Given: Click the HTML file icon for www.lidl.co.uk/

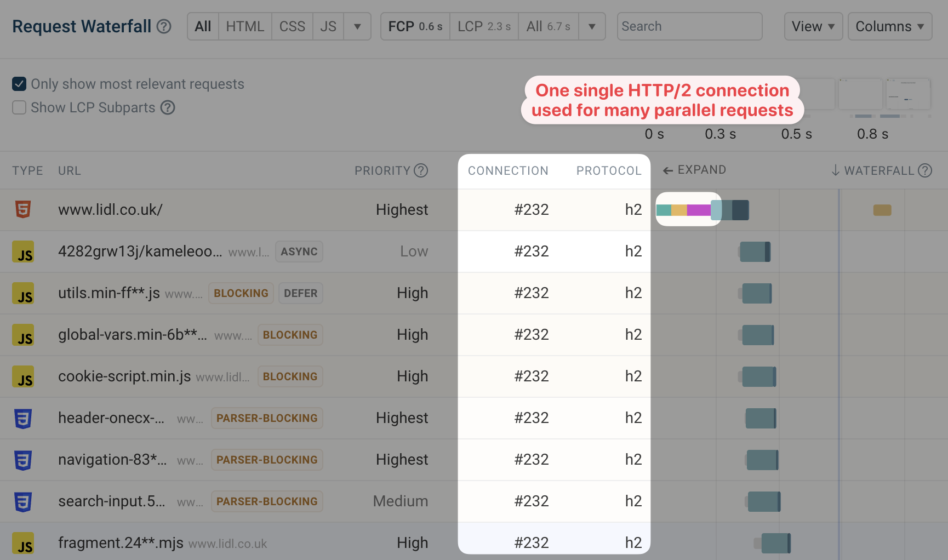Looking at the screenshot, I should (x=23, y=209).
